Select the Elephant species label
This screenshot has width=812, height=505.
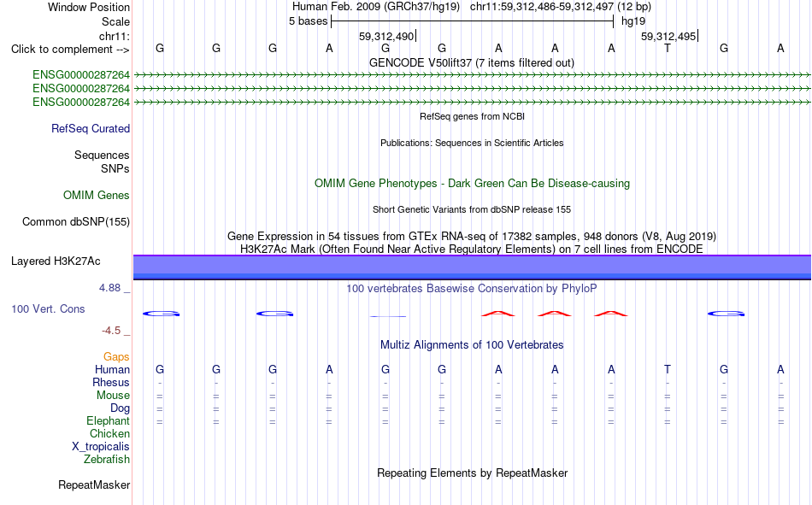(x=108, y=420)
